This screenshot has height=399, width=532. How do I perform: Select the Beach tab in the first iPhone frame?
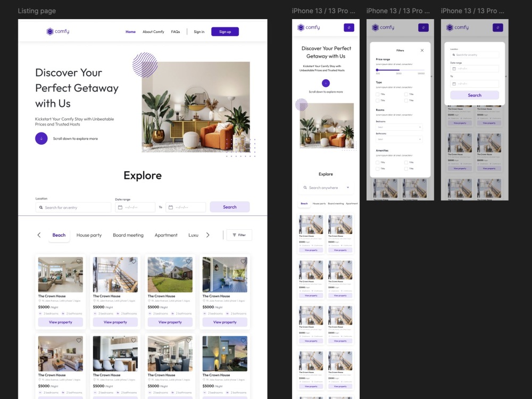304,204
